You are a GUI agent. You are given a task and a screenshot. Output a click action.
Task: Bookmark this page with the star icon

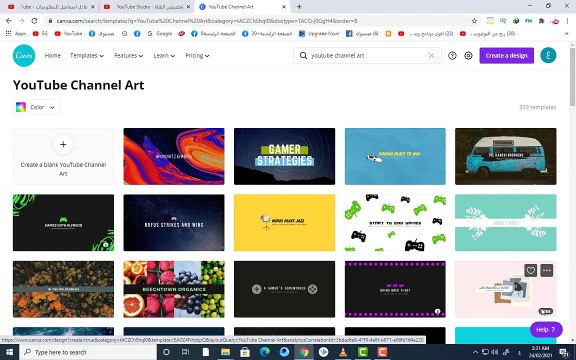(474, 21)
